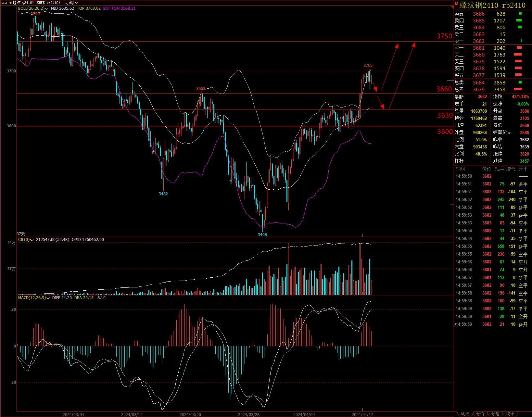
Task: Click the 涨跌 value 43/1.18%
Action: (520, 97)
